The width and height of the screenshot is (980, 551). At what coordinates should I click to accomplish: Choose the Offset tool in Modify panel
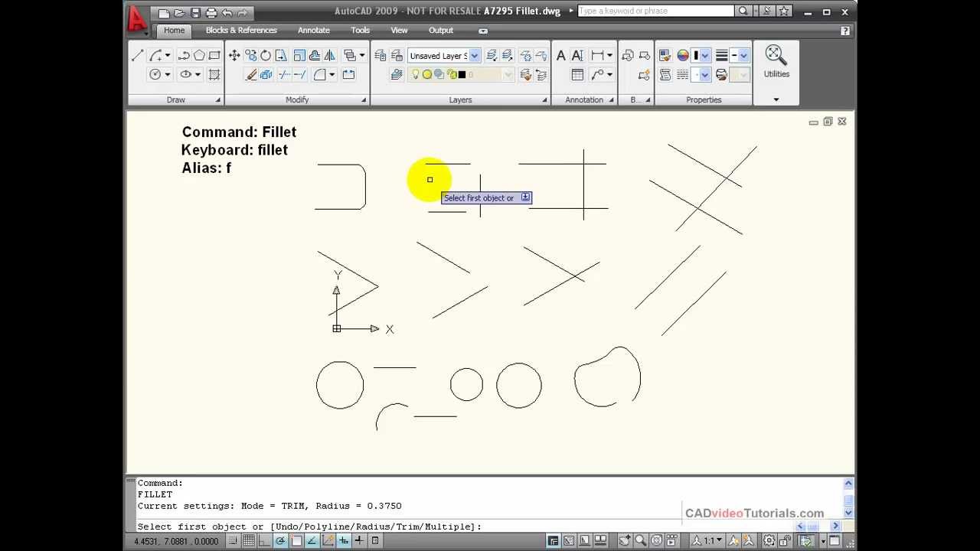click(x=315, y=55)
